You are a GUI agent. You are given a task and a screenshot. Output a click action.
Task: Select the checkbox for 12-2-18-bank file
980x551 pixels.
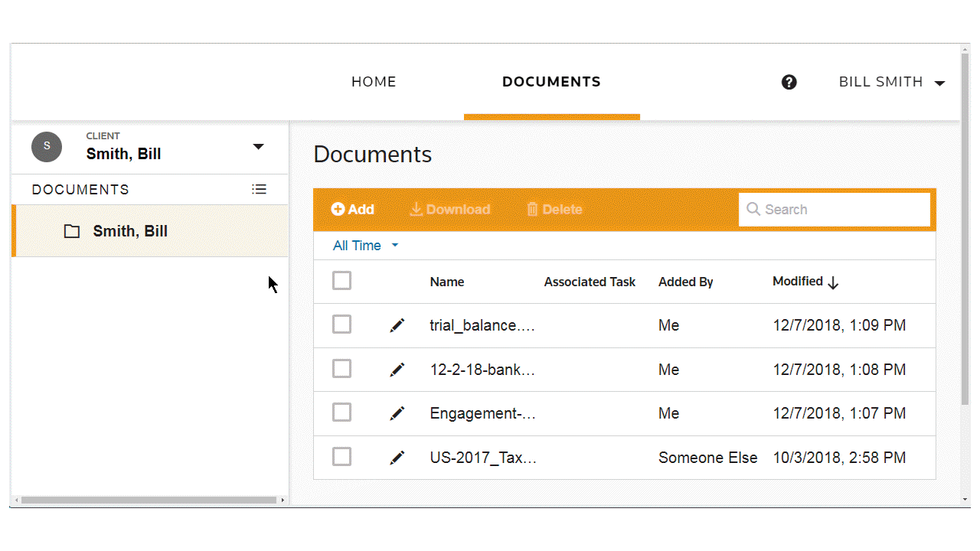pos(341,368)
